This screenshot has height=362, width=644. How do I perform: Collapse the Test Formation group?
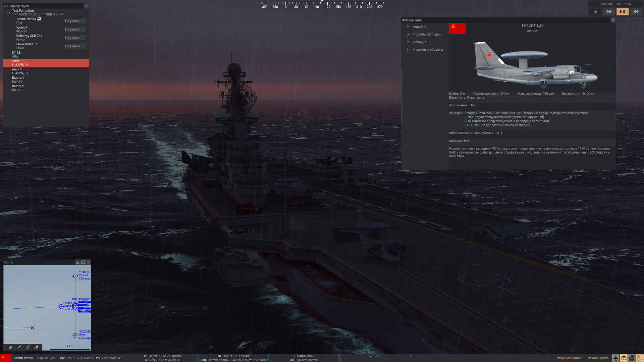click(x=9, y=12)
